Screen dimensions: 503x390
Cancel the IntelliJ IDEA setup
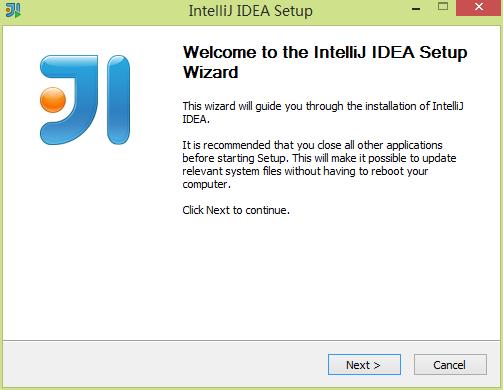click(x=450, y=364)
